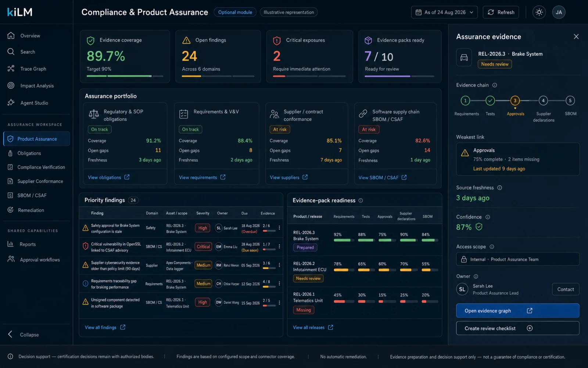The height and width of the screenshot is (368, 588).
Task: Sort findings by Severity column header
Action: [x=202, y=213]
